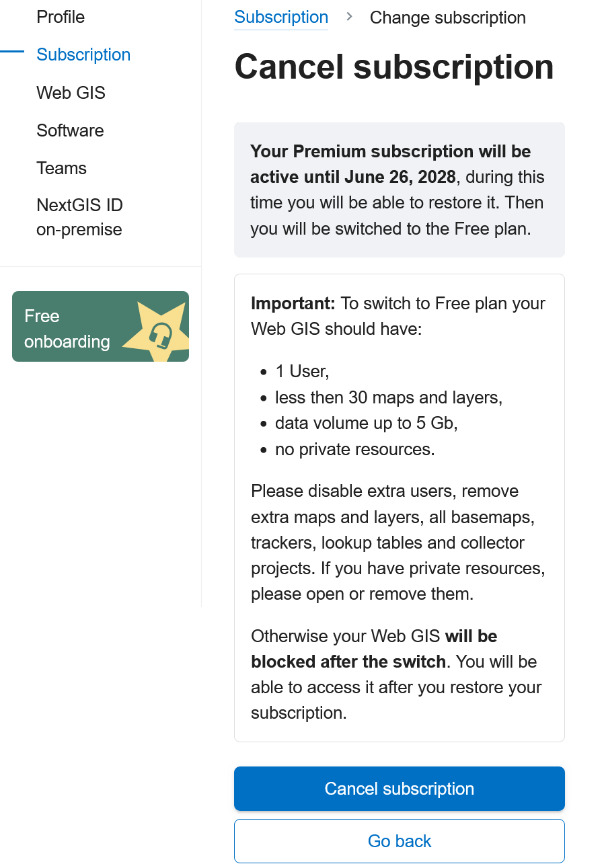
Task: Click the 'less then 30 maps and layers' bullet
Action: click(389, 397)
